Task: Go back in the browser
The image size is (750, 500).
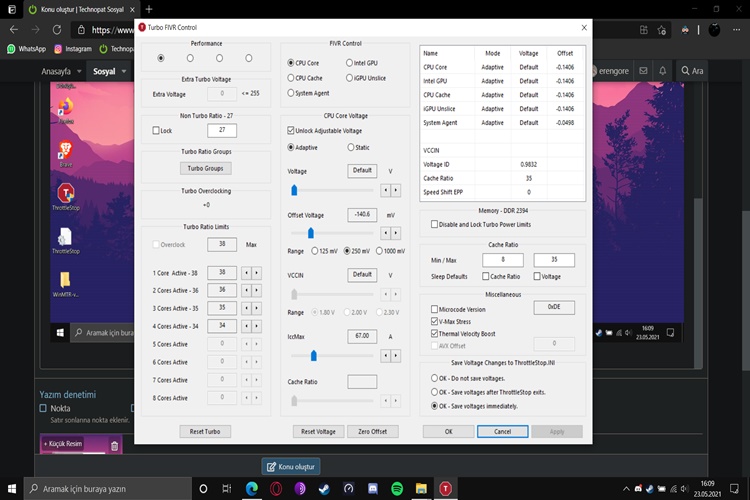Action: [x=14, y=30]
